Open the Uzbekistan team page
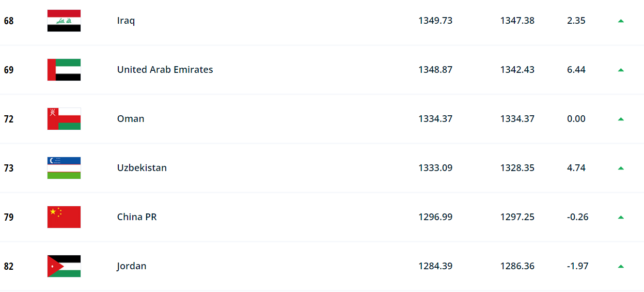Viewport: 644px width, 292px height. coord(142,168)
